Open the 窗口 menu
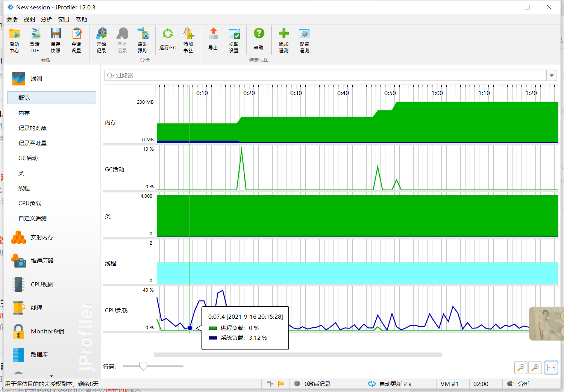564x392 pixels. pos(64,19)
